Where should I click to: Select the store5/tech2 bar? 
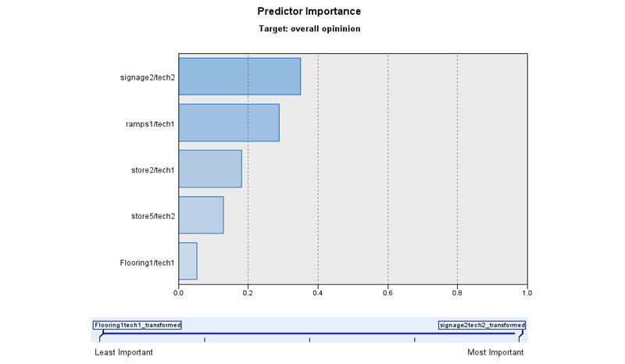point(201,215)
